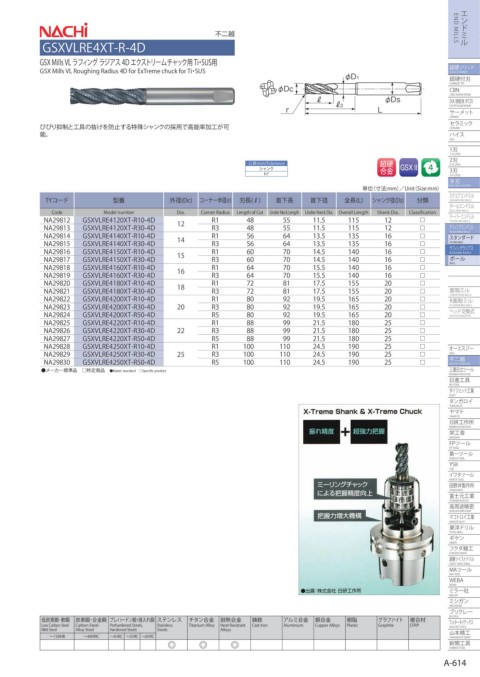Screen dimensions: 480x677
Task: Select the YSK maker tab
Action: (x=464, y=465)
